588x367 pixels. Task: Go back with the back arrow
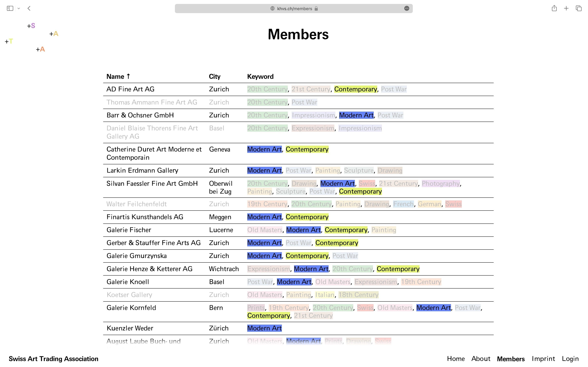(29, 9)
